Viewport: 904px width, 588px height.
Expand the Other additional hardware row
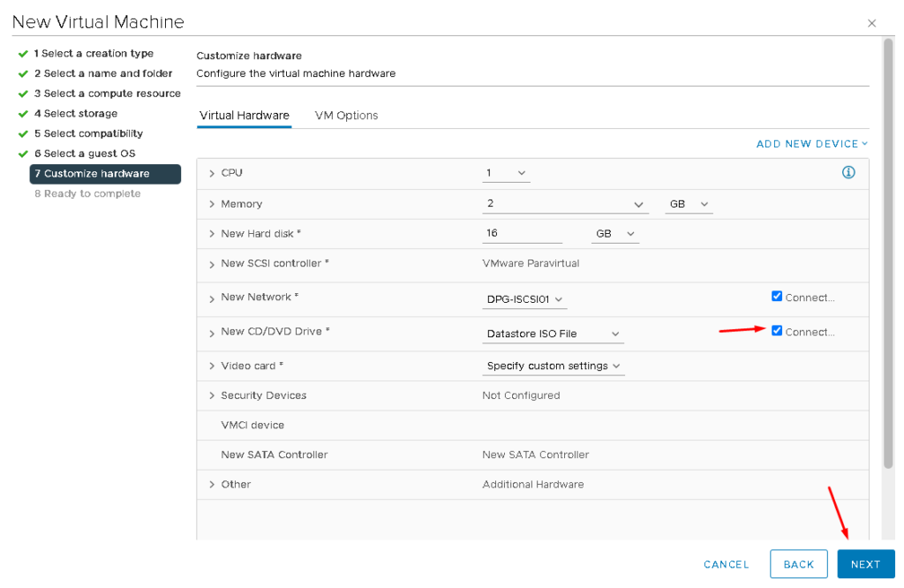point(212,485)
